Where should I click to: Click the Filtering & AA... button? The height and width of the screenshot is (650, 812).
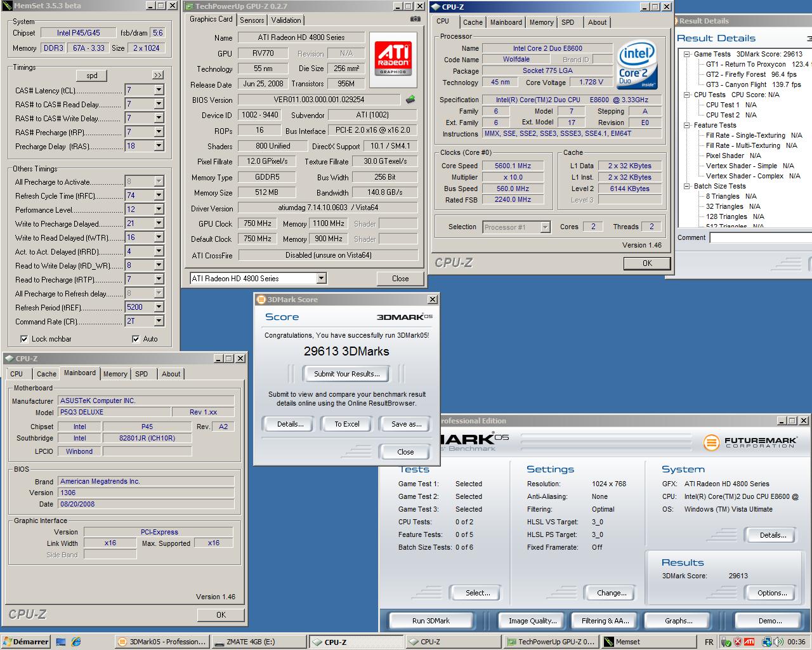(605, 621)
